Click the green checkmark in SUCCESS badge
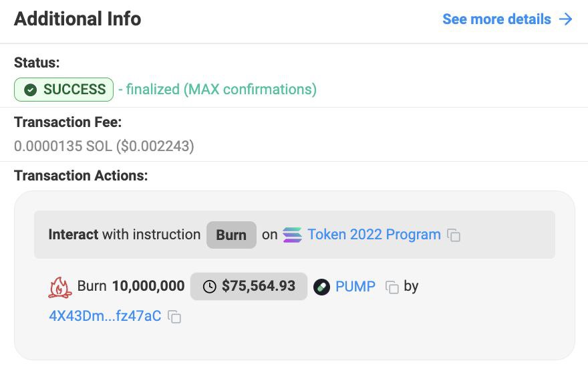588x373 pixels. pyautogui.click(x=30, y=90)
